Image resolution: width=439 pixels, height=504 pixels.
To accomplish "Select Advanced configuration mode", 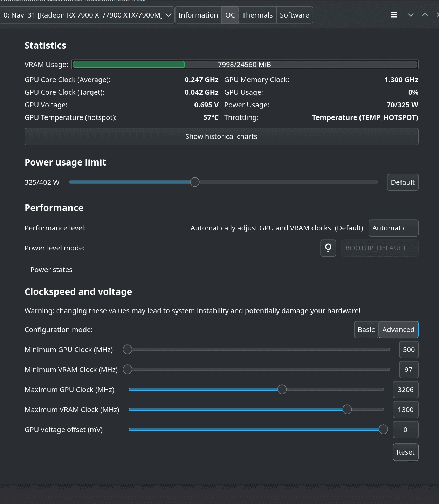I will [398, 330].
